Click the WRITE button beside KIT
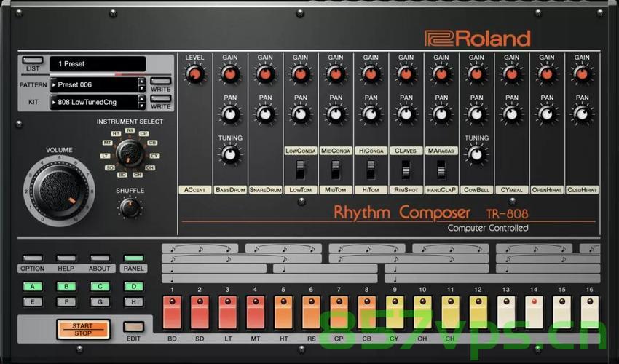Screen dimensions: 619x364 click(161, 98)
